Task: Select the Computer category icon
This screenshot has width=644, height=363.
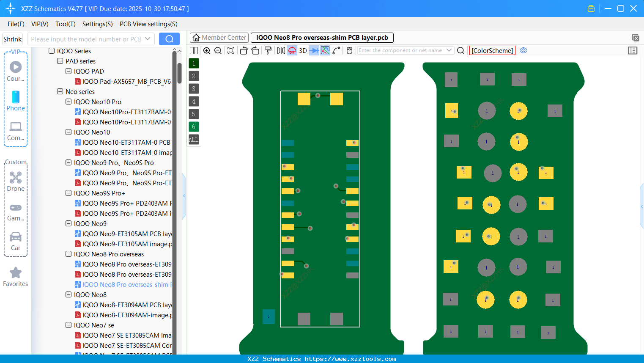Action: (x=16, y=126)
